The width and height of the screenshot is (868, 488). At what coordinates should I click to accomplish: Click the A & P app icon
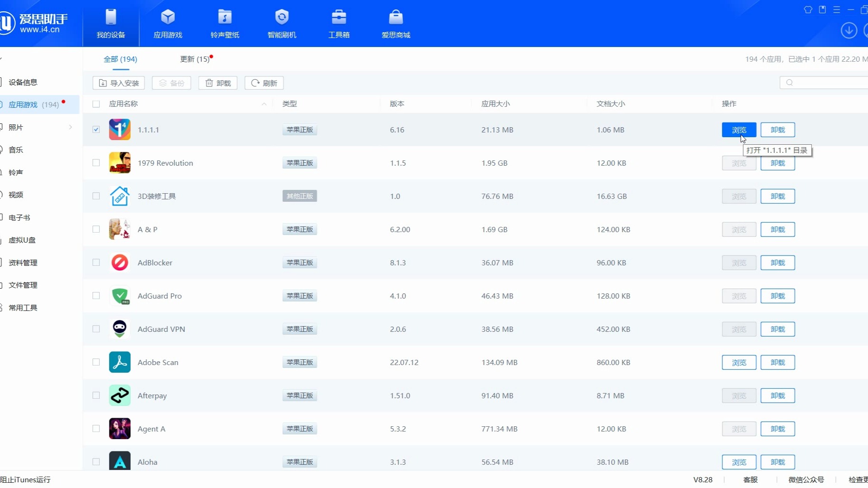pos(120,229)
